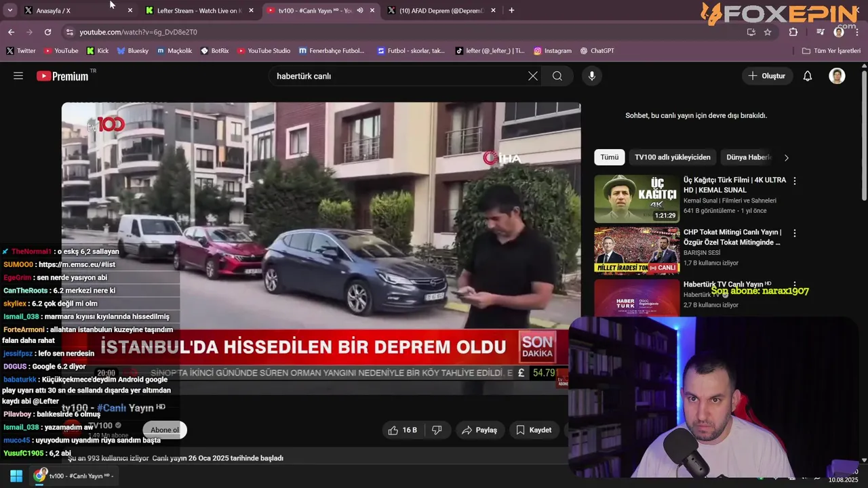Screen dimensions: 868x488
Task: Like the video showing 16 B
Action: point(403,430)
